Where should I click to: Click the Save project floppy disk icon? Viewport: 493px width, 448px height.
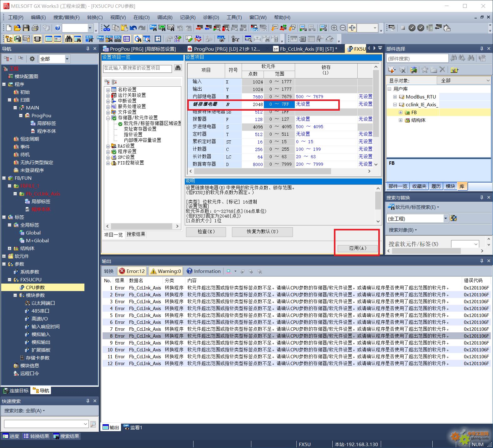pyautogui.click(x=26, y=28)
